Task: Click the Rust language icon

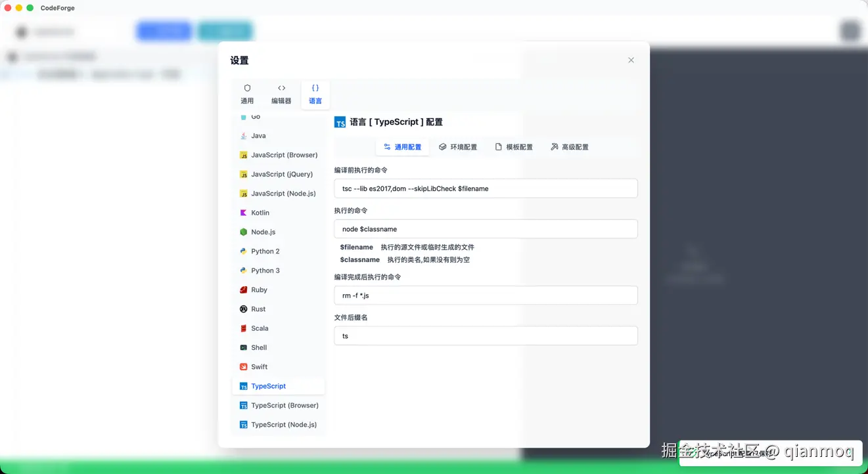Action: click(244, 309)
